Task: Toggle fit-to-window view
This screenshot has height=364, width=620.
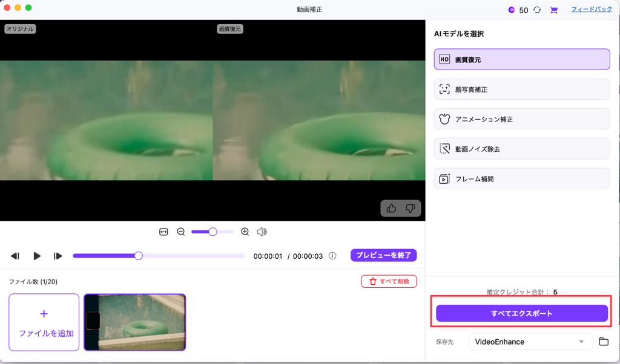Action: click(162, 231)
